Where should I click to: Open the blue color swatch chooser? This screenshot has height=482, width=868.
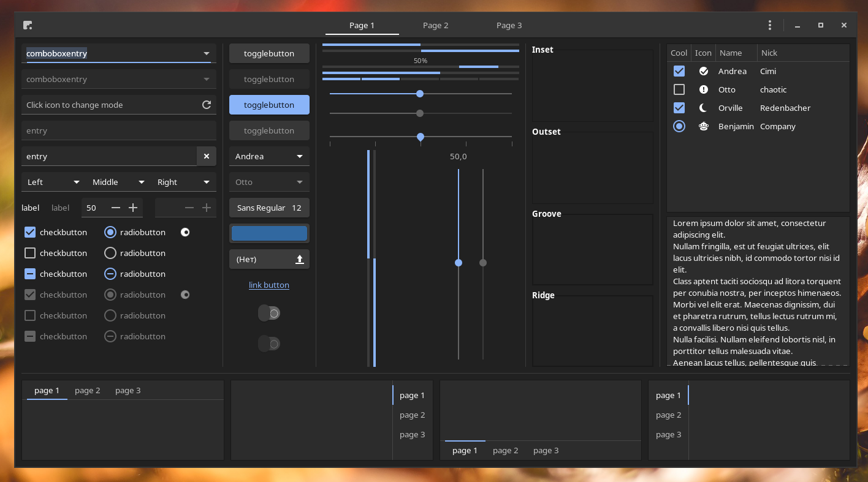(269, 233)
